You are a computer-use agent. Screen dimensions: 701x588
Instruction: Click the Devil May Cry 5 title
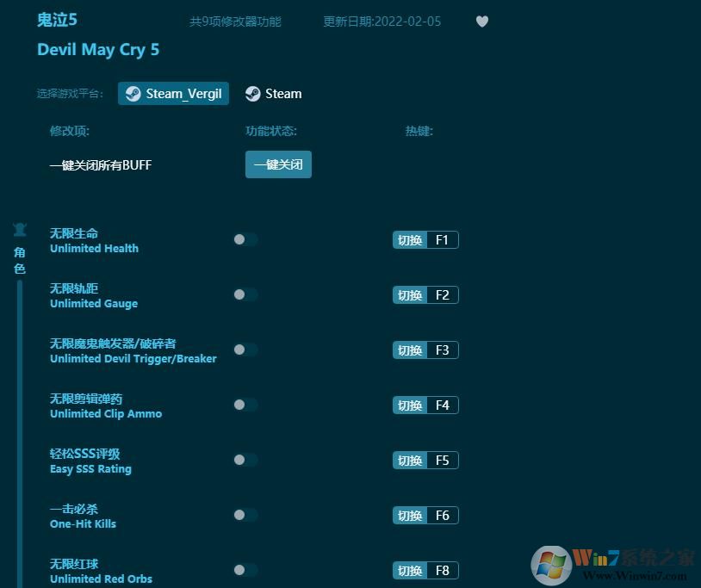98,50
